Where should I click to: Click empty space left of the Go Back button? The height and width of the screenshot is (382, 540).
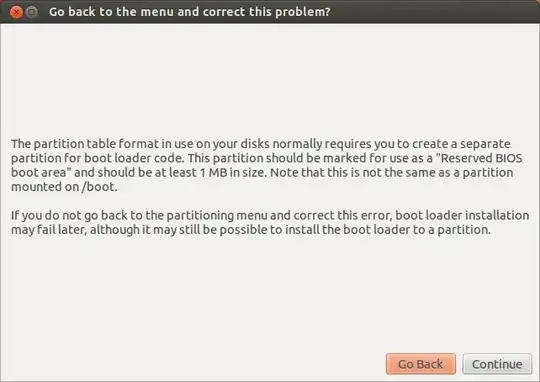click(193, 364)
